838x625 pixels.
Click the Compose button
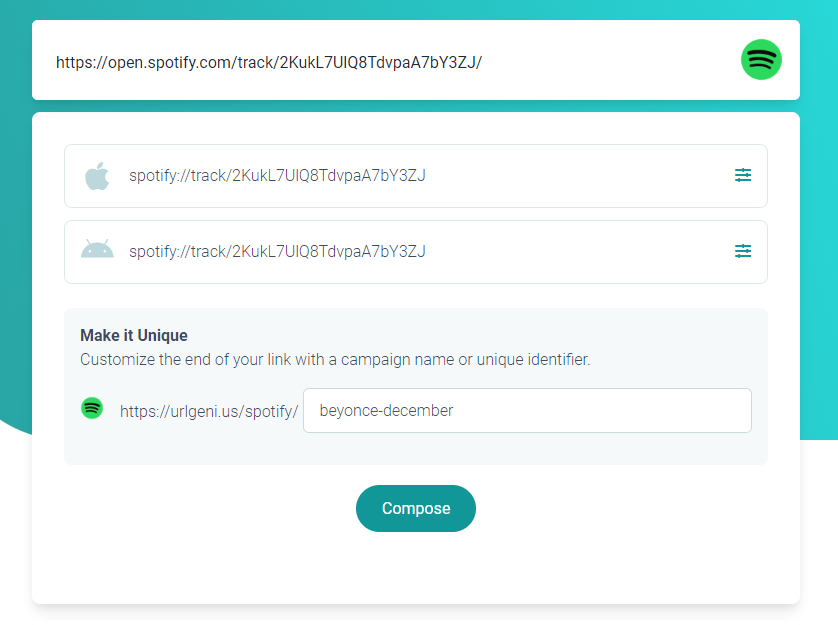416,508
